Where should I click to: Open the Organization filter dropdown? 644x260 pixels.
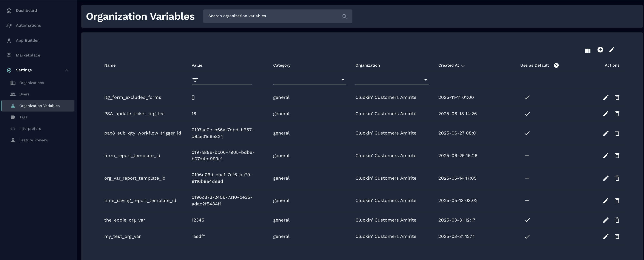pyautogui.click(x=425, y=80)
